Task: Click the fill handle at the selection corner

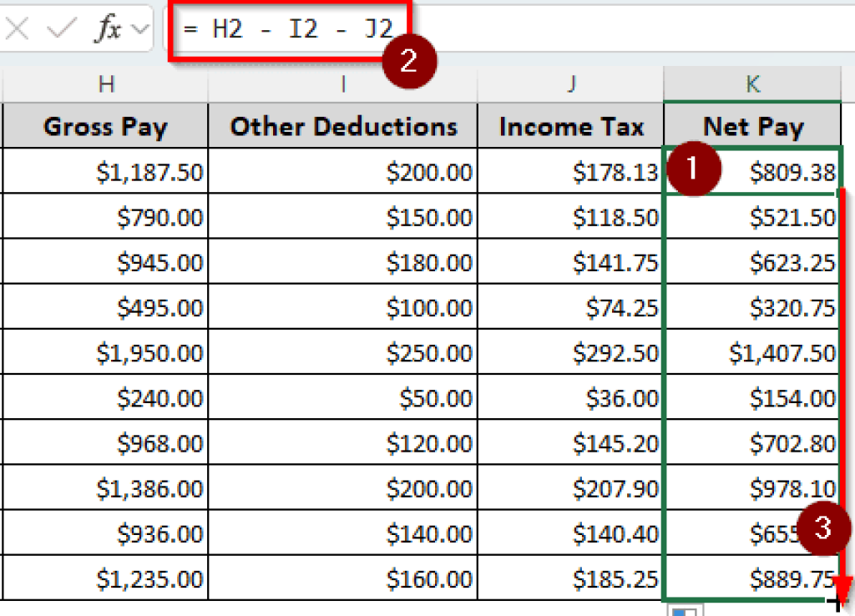Action: point(837,601)
